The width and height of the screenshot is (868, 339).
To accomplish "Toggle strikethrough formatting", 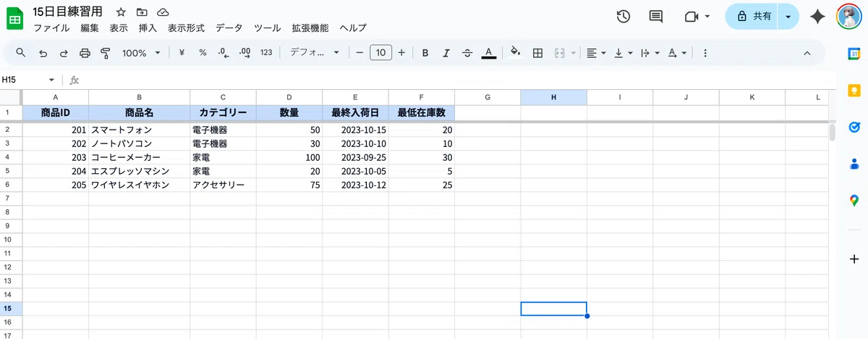I will point(467,53).
